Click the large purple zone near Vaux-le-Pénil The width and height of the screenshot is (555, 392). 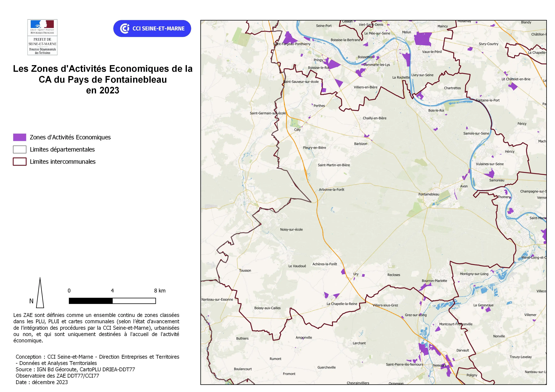coord(423,39)
